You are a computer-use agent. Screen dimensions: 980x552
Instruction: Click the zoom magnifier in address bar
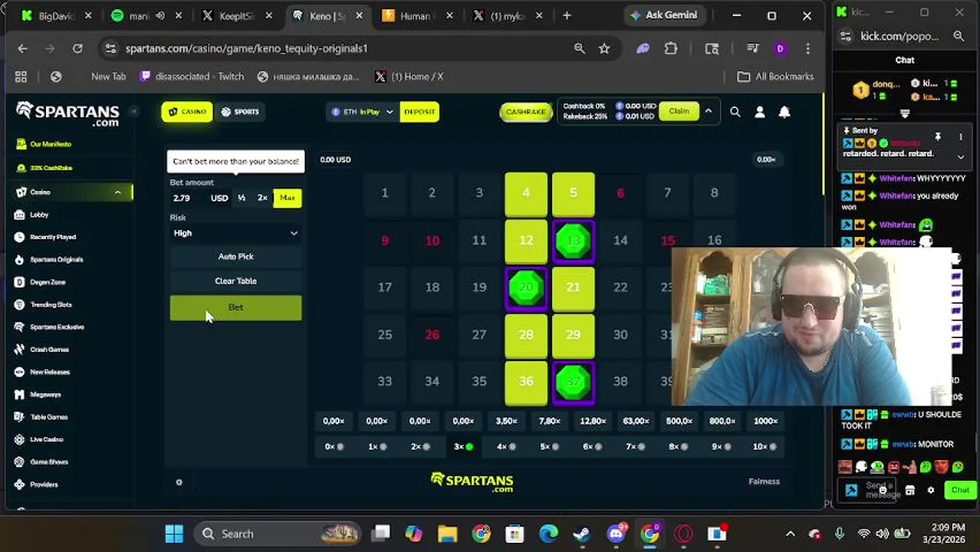tap(580, 48)
